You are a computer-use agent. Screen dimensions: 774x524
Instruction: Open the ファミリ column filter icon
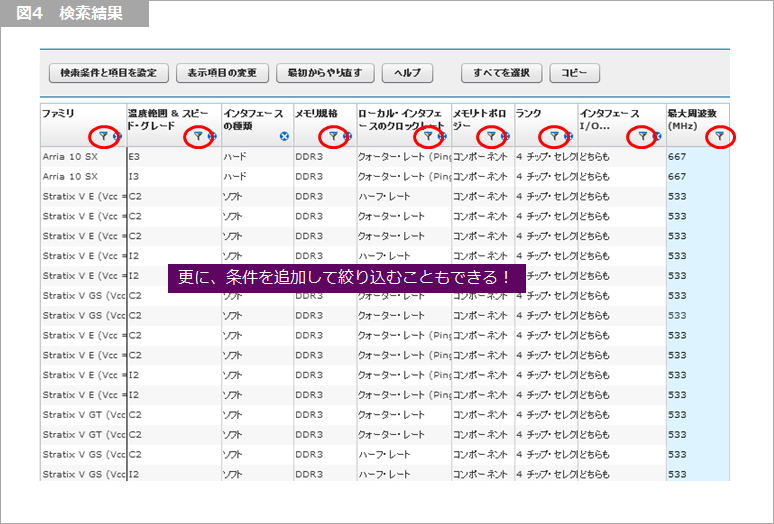pyautogui.click(x=103, y=136)
